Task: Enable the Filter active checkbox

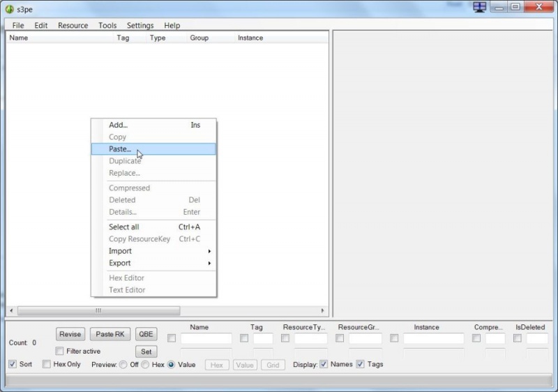Action: 59,351
